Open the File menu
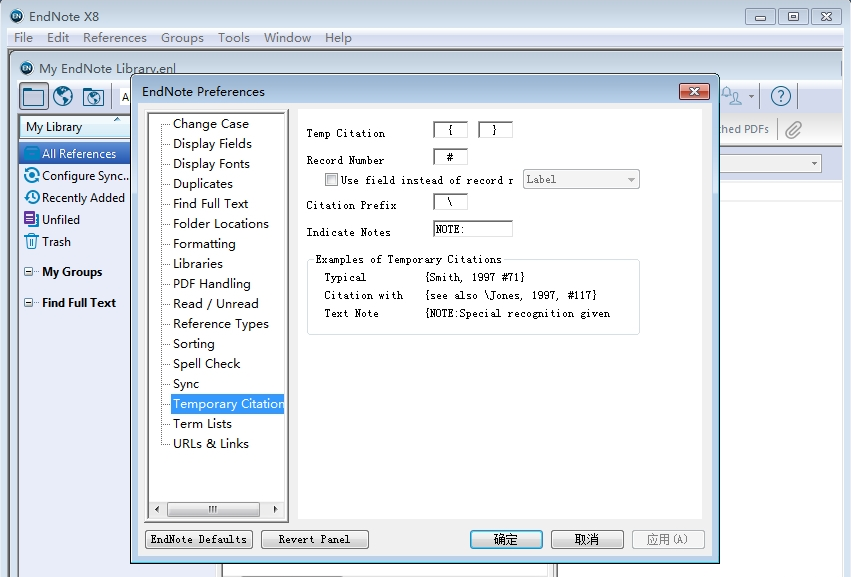The image size is (851, 577). pyautogui.click(x=23, y=37)
